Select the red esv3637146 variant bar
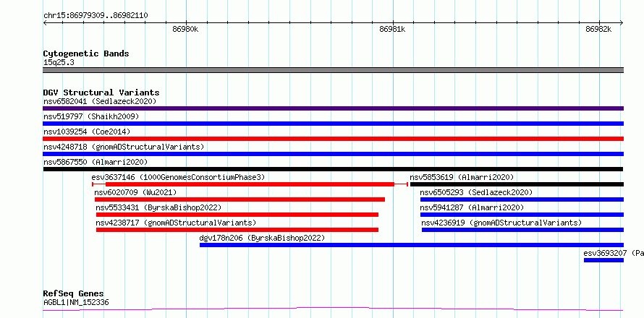This screenshot has width=644, height=318. click(250, 184)
